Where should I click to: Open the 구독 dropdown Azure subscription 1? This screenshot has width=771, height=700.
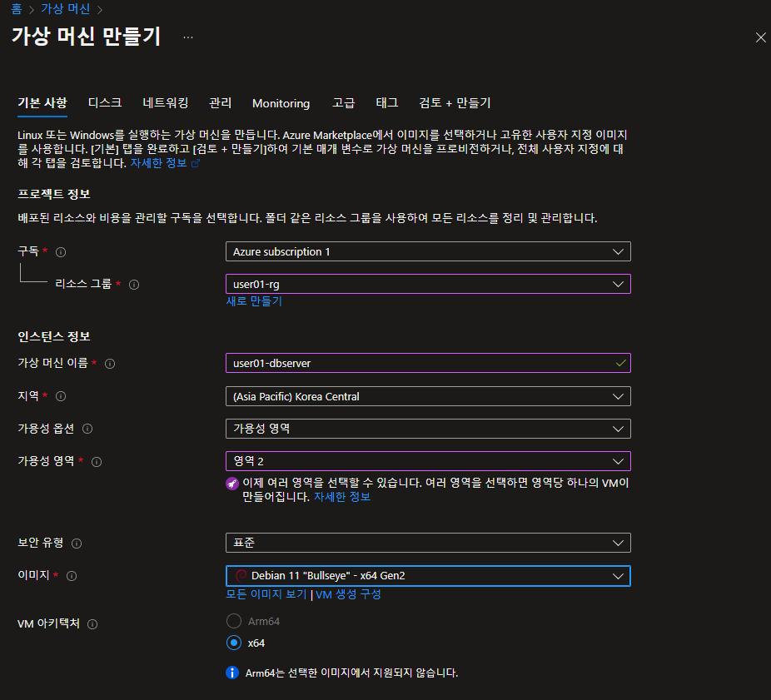(x=428, y=251)
